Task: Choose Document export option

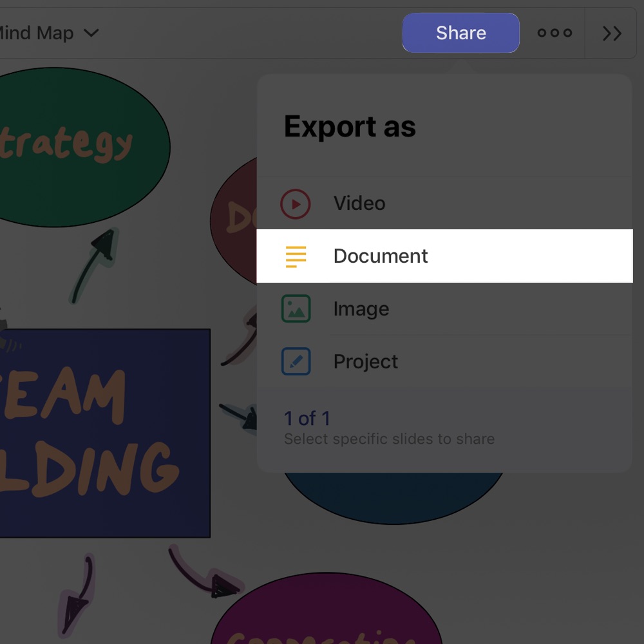Action: pos(444,256)
